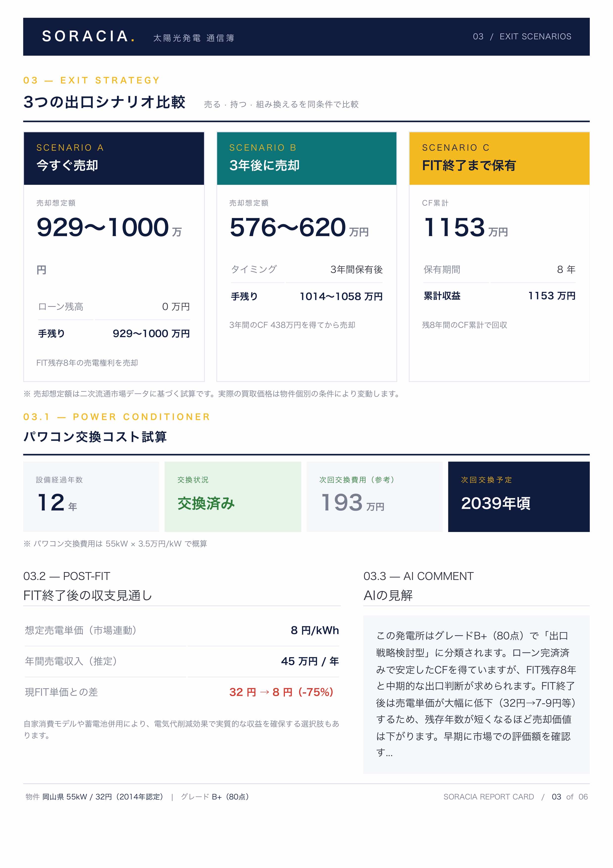Click the 3年間のCF 438万円 note
The image size is (613, 868).
(x=292, y=325)
